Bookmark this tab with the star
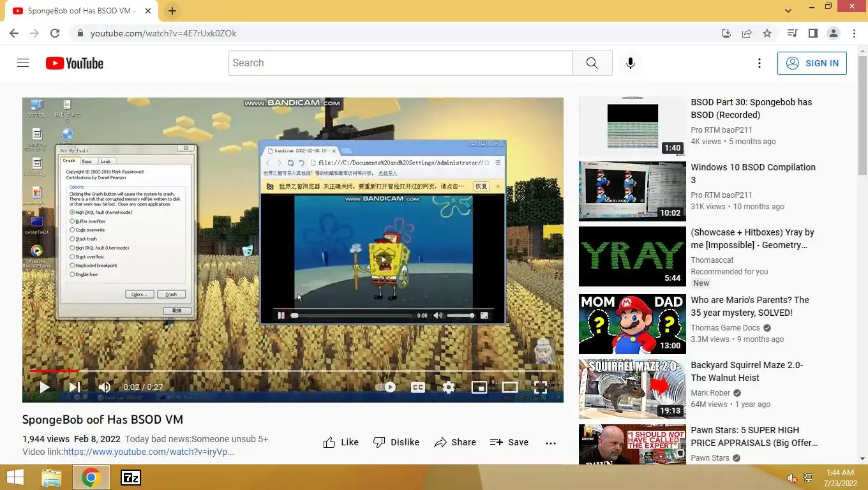Viewport: 868px width, 490px height. coord(767,33)
